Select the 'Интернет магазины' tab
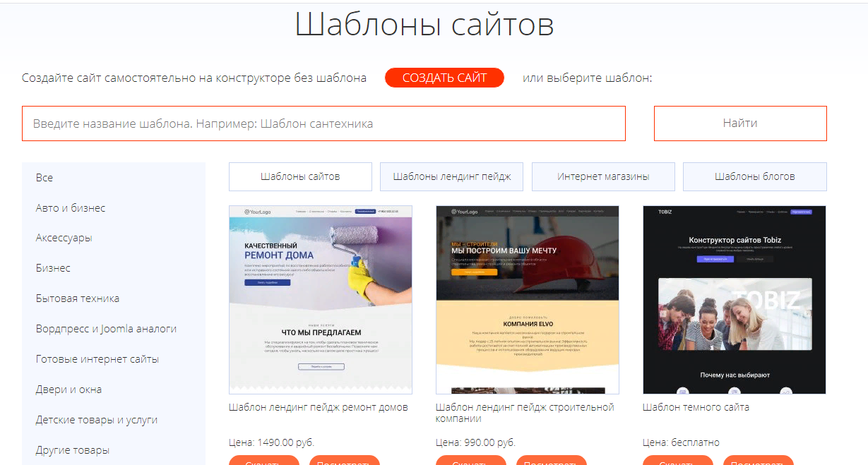The height and width of the screenshot is (465, 868). pyautogui.click(x=603, y=176)
